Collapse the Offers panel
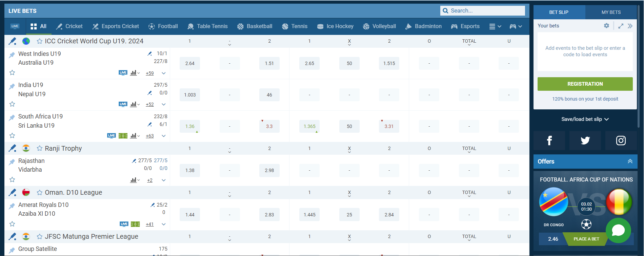The width and height of the screenshot is (644, 256). click(x=630, y=162)
